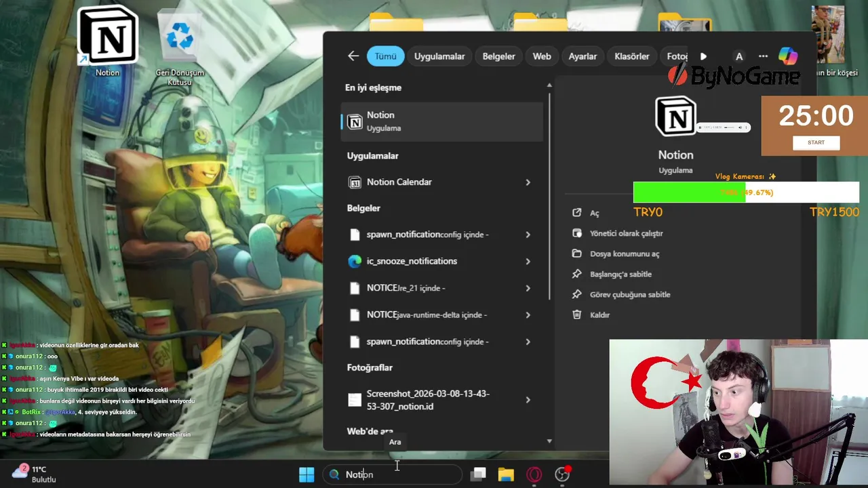Show more filter tabs with play arrow

point(703,56)
